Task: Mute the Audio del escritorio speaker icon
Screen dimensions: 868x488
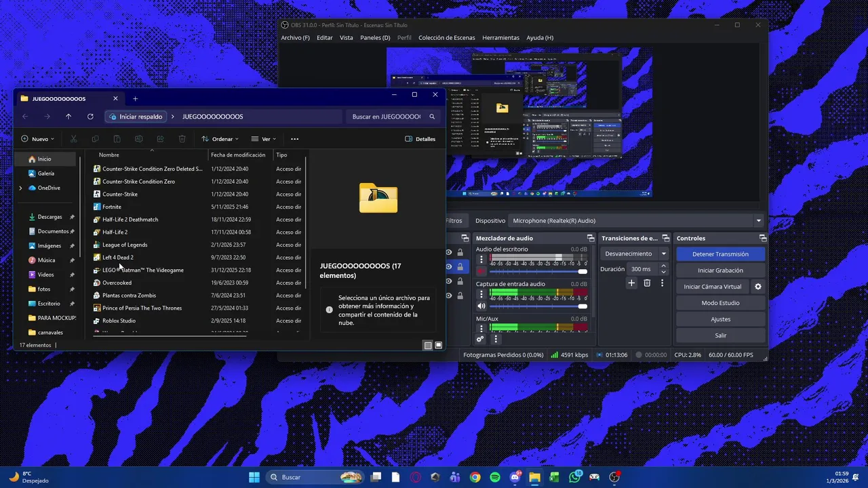Action: click(481, 271)
